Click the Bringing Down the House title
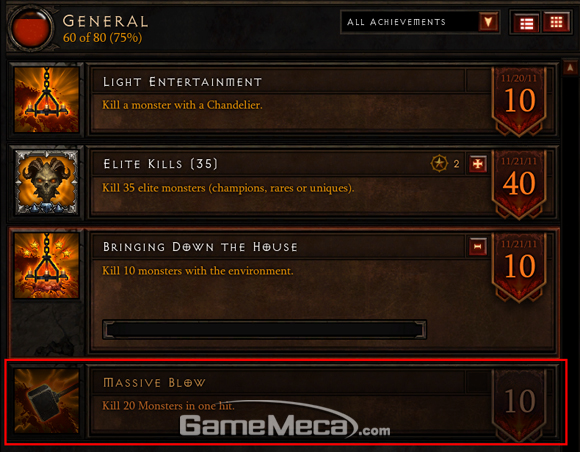The height and width of the screenshot is (452, 580). pyautogui.click(x=200, y=247)
